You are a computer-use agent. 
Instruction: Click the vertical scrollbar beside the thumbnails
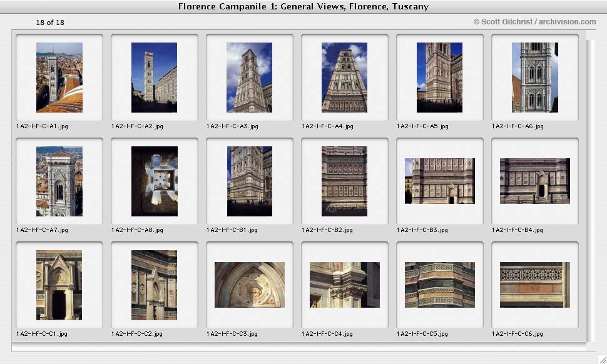[x=589, y=191]
